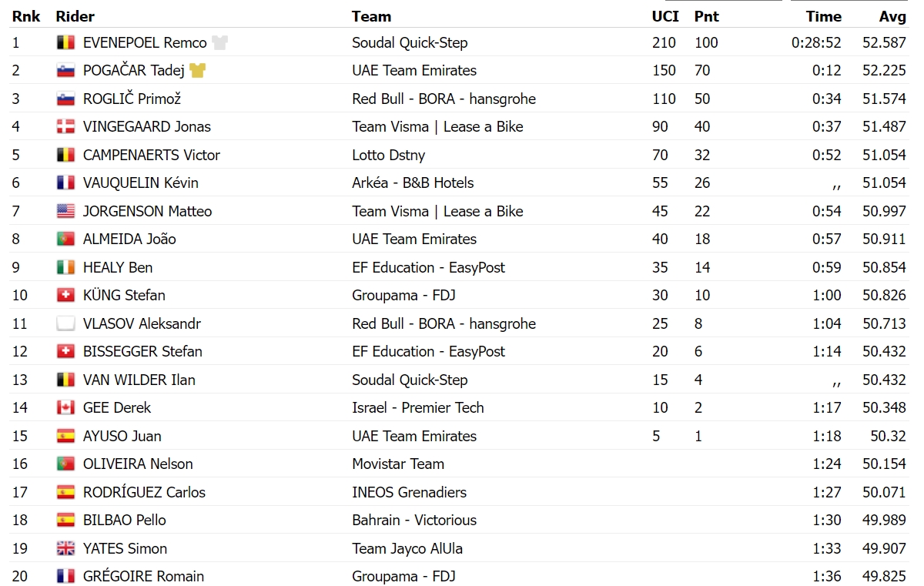Open the Lotto Dstny team page
Screen dimensions: 924x586
pos(388,155)
